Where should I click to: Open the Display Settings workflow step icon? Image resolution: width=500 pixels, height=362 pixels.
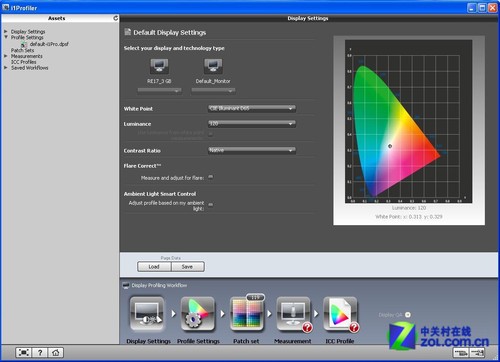147,314
